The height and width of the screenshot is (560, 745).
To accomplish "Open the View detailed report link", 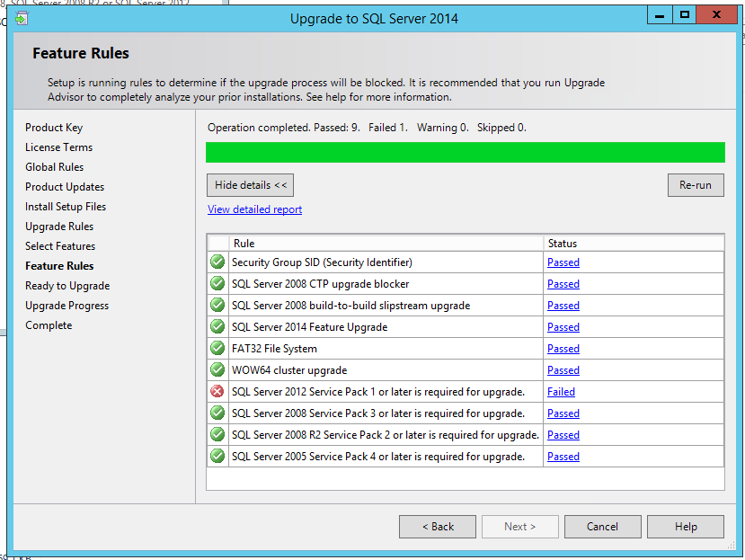I will tap(254, 209).
